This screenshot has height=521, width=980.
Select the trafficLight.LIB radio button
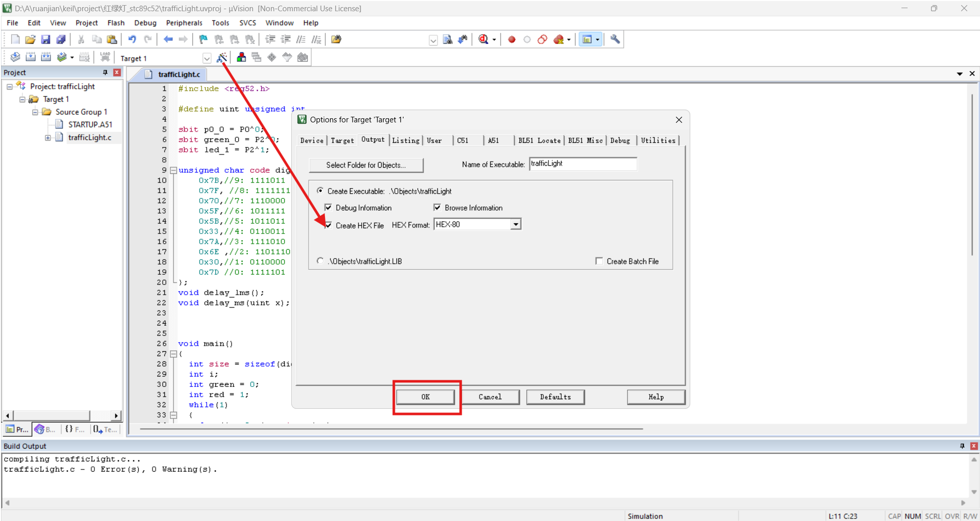click(320, 260)
